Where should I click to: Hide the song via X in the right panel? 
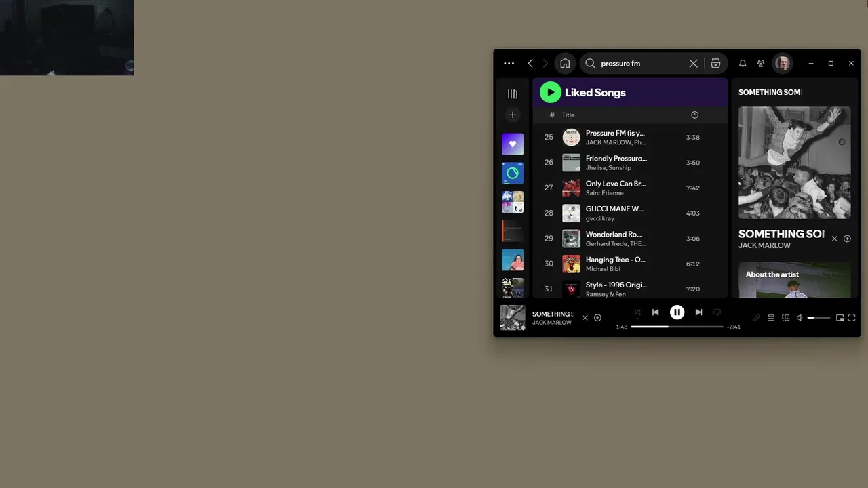pos(835,239)
